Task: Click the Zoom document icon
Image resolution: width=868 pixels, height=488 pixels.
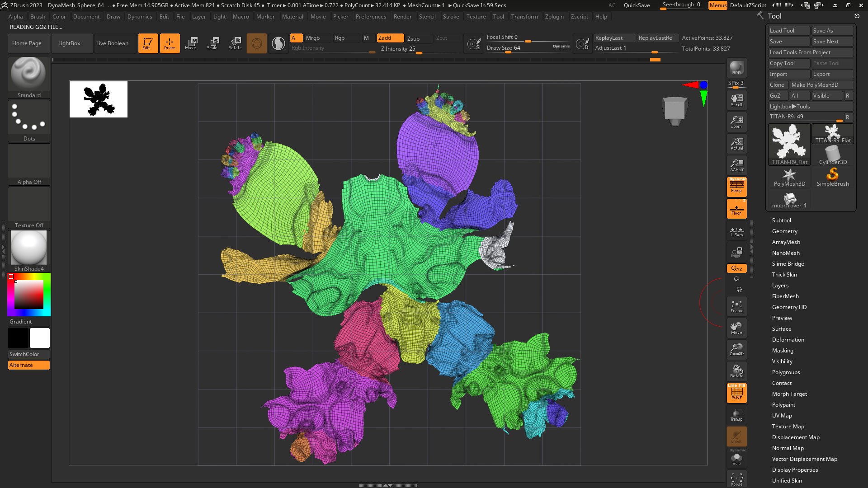Action: pyautogui.click(x=736, y=122)
